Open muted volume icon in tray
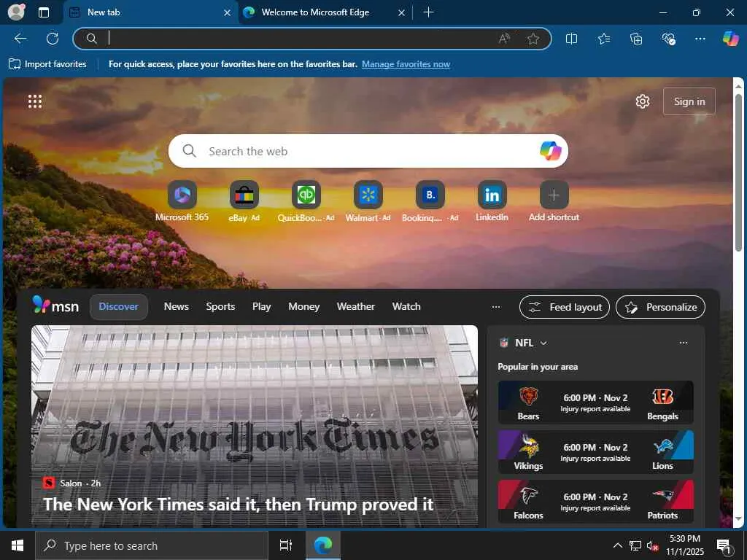Image resolution: width=747 pixels, height=560 pixels. [652, 545]
